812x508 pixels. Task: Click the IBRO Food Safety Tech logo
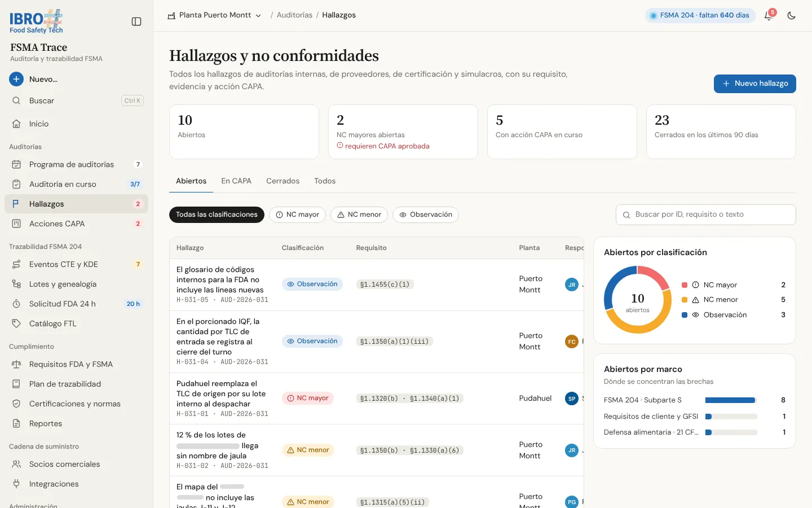36,21
